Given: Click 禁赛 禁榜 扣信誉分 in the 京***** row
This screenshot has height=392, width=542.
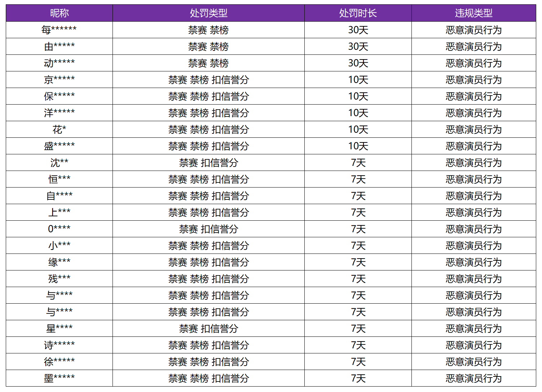Looking at the screenshot, I should point(208,80).
